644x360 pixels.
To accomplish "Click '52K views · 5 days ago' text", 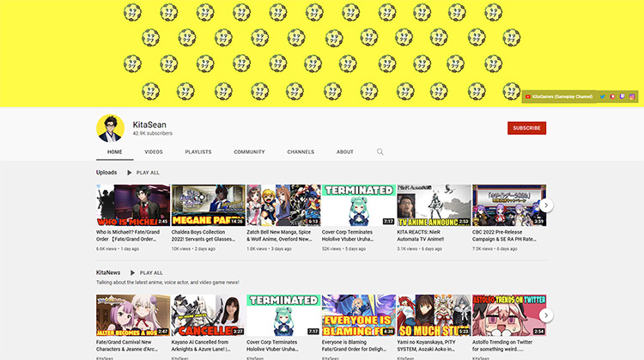I will pos(343,249).
